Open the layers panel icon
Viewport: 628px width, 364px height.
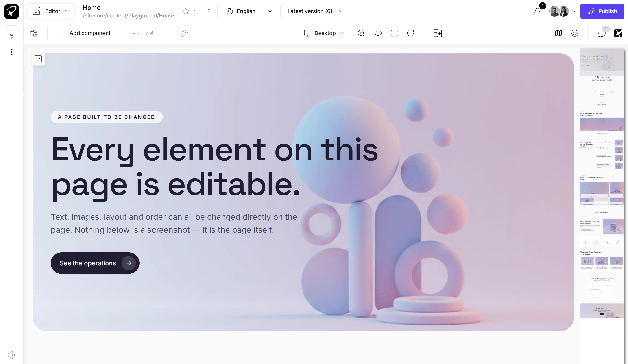click(574, 33)
